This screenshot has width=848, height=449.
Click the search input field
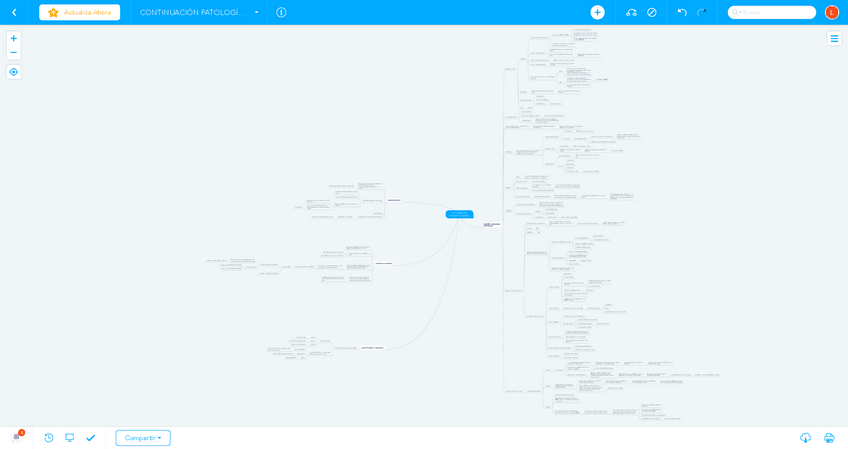point(775,12)
